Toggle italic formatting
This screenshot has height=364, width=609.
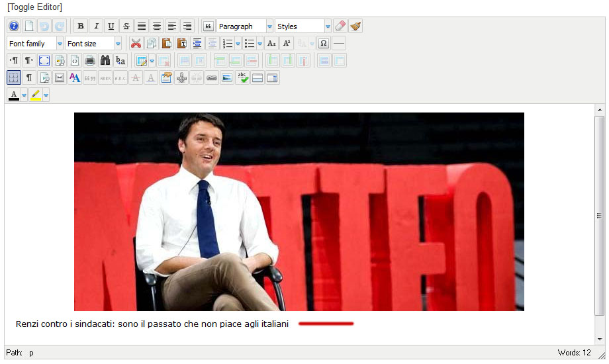[96, 26]
